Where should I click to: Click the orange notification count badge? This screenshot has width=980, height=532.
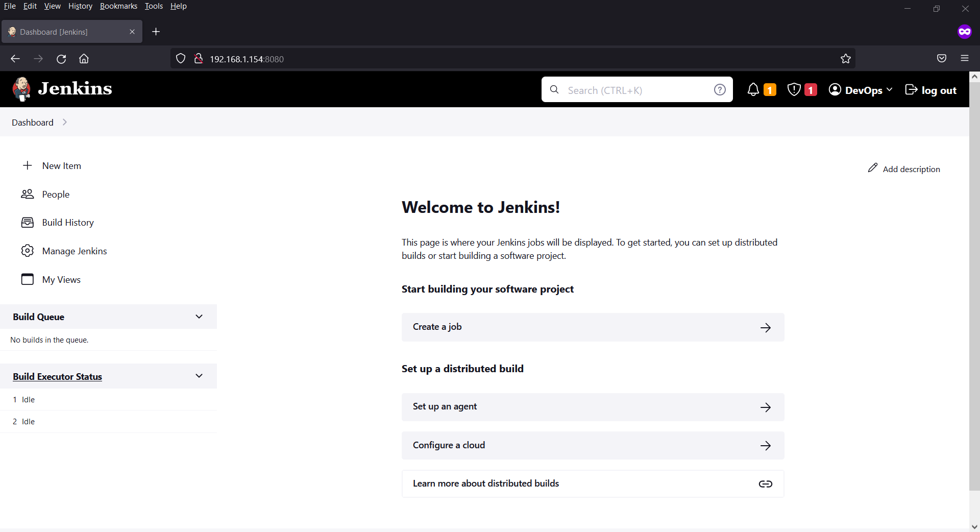click(x=770, y=90)
